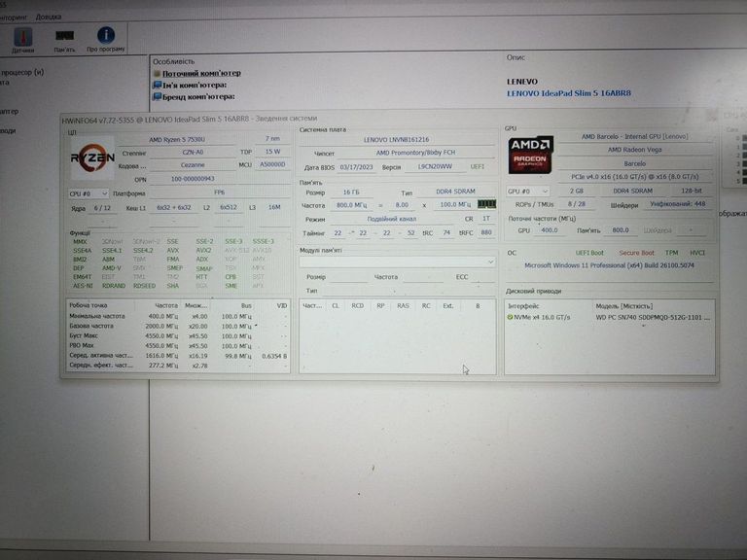Open the Датчики sensors toolbar icon
The width and height of the screenshot is (747, 560).
tap(22, 40)
